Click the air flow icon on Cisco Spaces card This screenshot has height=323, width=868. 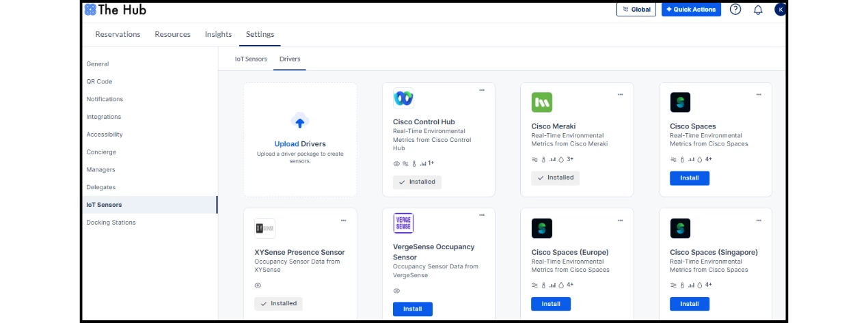click(673, 159)
